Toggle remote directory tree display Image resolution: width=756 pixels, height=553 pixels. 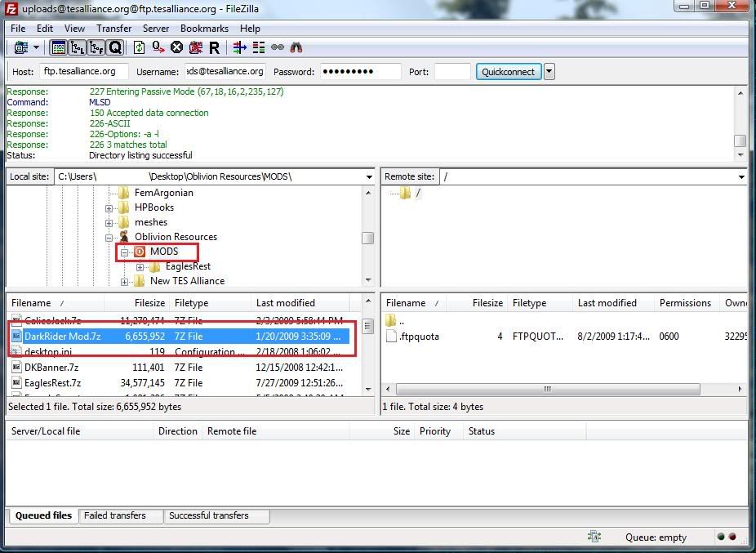pyautogui.click(x=96, y=47)
